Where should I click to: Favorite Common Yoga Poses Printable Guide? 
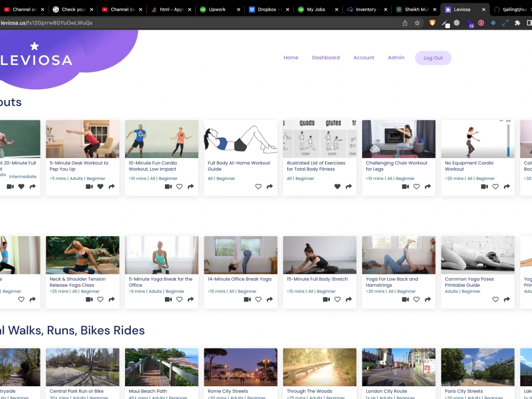click(496, 300)
